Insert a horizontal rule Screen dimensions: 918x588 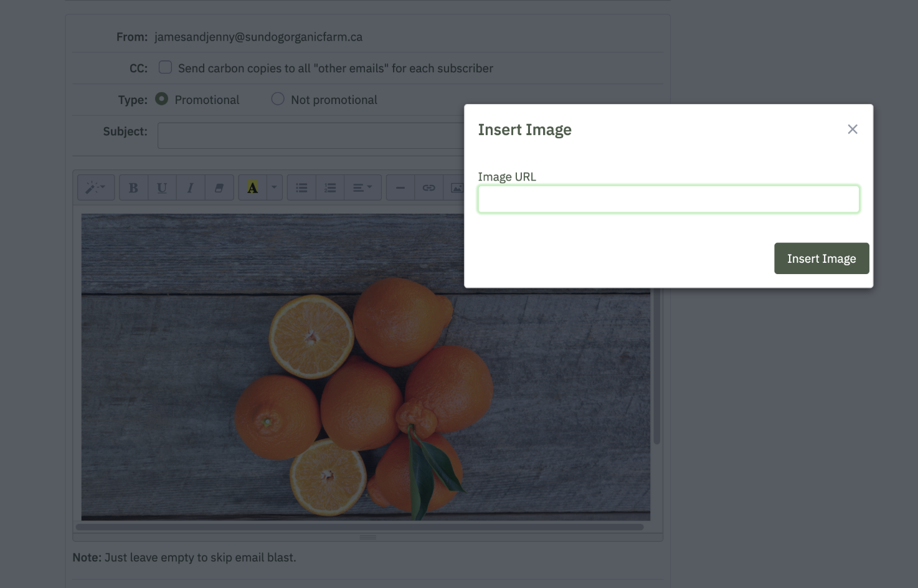pyautogui.click(x=400, y=187)
